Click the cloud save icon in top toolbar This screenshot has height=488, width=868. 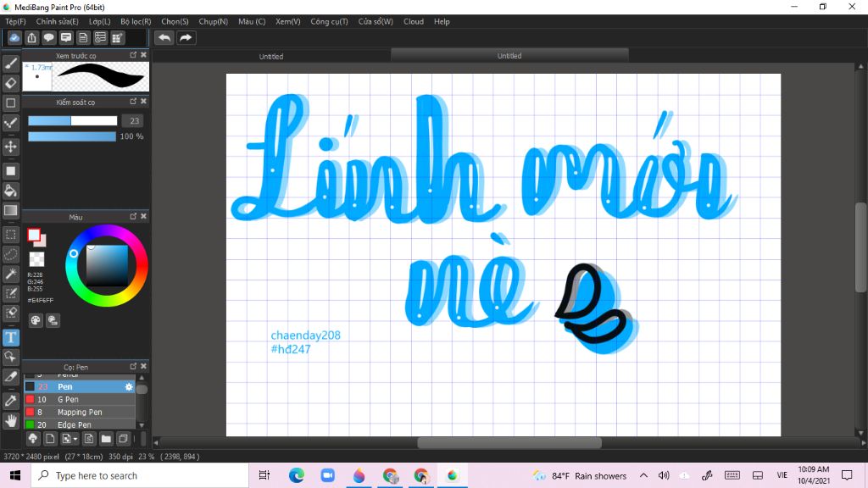point(14,37)
